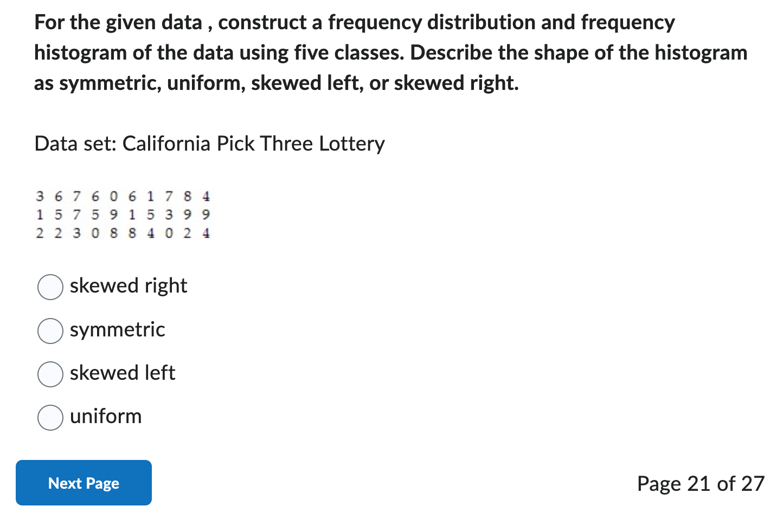The width and height of the screenshot is (770, 532).
Task: Click the first row of lottery data
Action: pos(122,196)
